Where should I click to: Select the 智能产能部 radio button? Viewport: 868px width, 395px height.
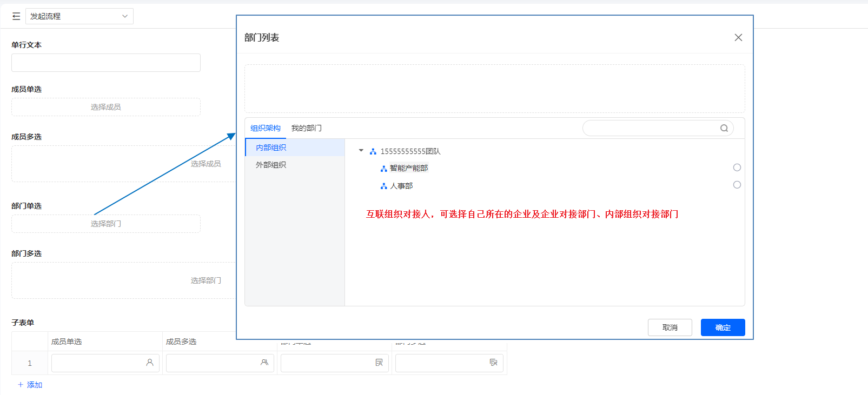pyautogui.click(x=737, y=168)
